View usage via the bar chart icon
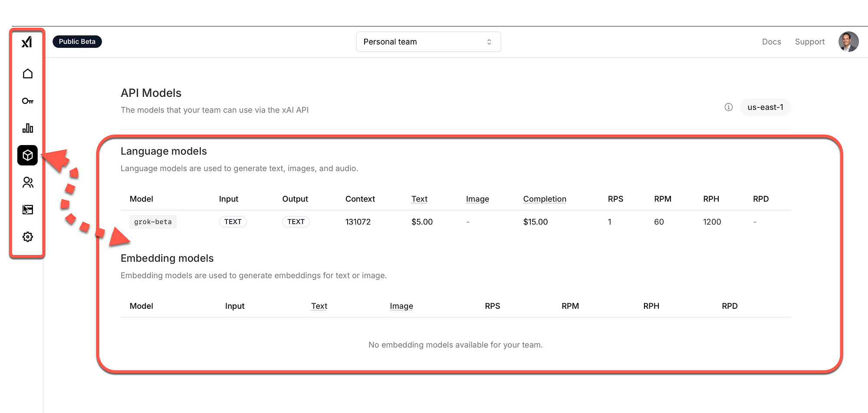 (x=27, y=128)
